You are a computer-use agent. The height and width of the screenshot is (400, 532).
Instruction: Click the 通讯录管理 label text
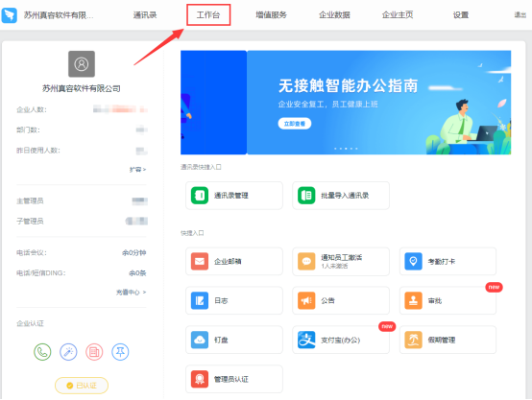[x=231, y=196]
